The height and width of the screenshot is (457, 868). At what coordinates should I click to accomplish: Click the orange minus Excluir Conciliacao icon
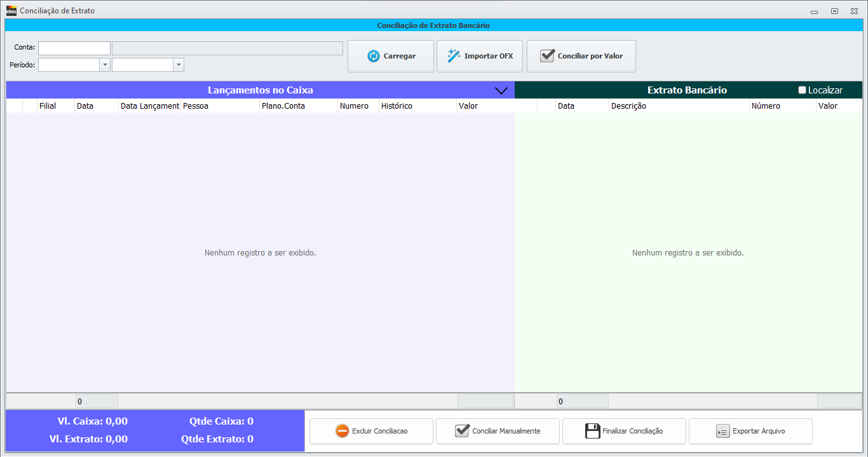[342, 431]
